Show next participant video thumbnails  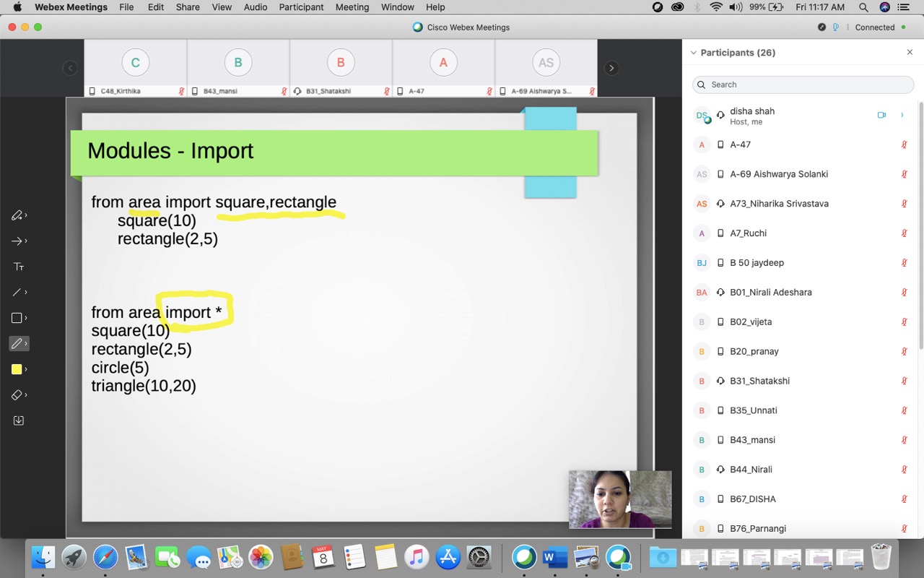(611, 68)
